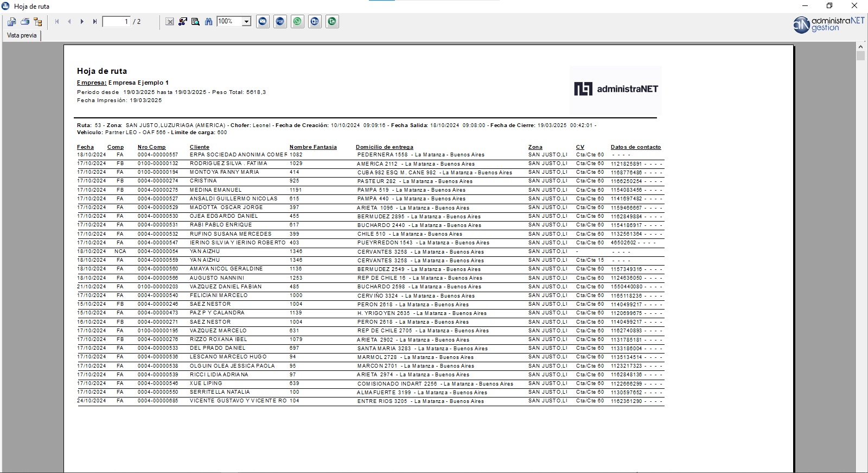Click address PUEYRREDON 1543 - La Matanza
The width and height of the screenshot is (868, 473).
coord(423,243)
